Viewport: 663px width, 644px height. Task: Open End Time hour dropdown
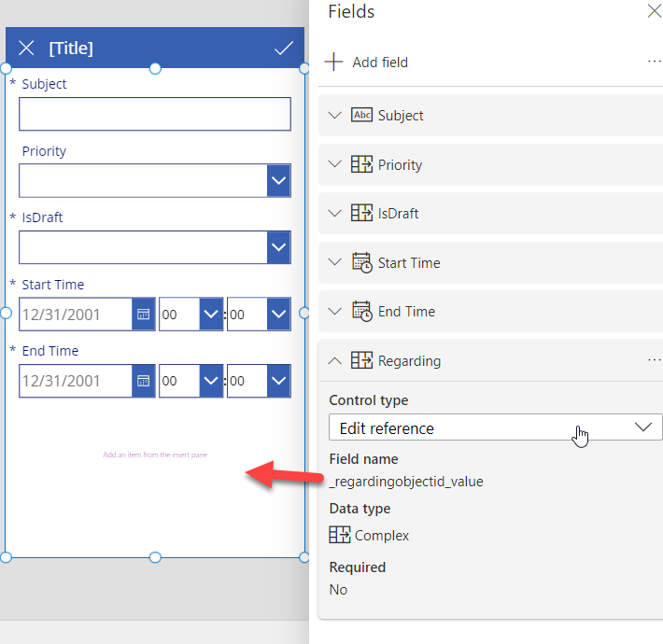point(211,381)
